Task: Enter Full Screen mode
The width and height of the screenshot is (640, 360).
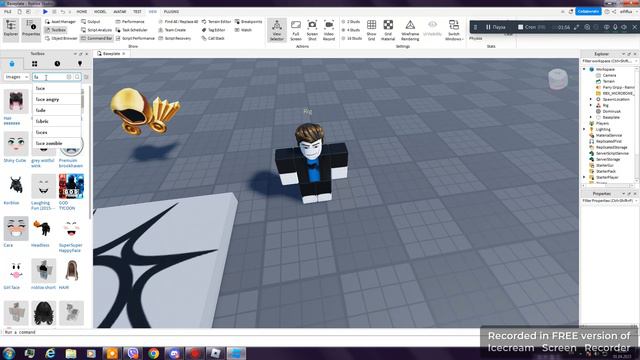Action: coord(296,30)
